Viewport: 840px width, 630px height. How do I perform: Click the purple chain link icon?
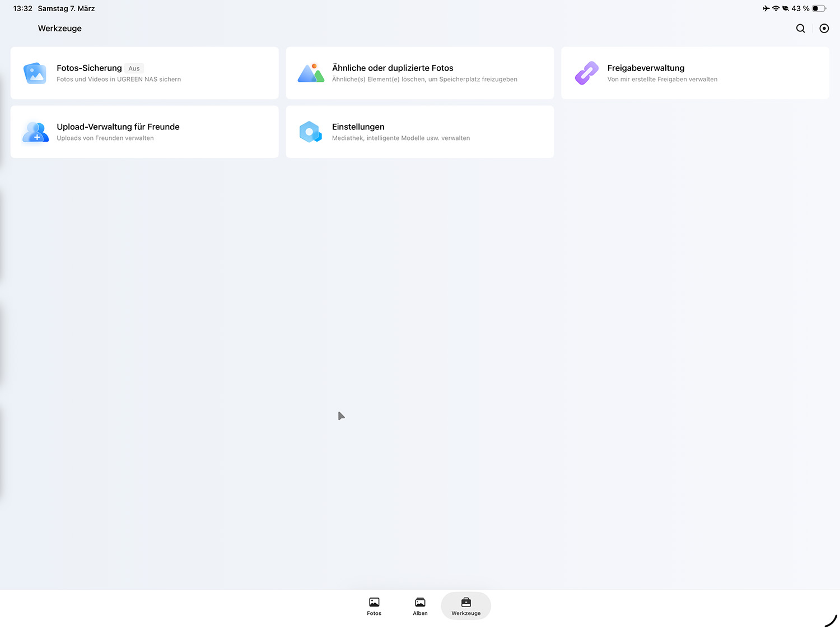coord(586,73)
